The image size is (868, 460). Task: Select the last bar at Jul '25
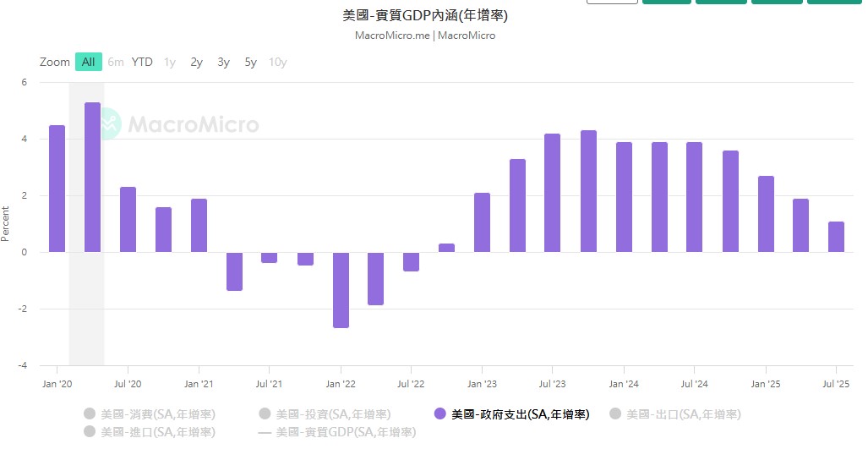coord(836,237)
